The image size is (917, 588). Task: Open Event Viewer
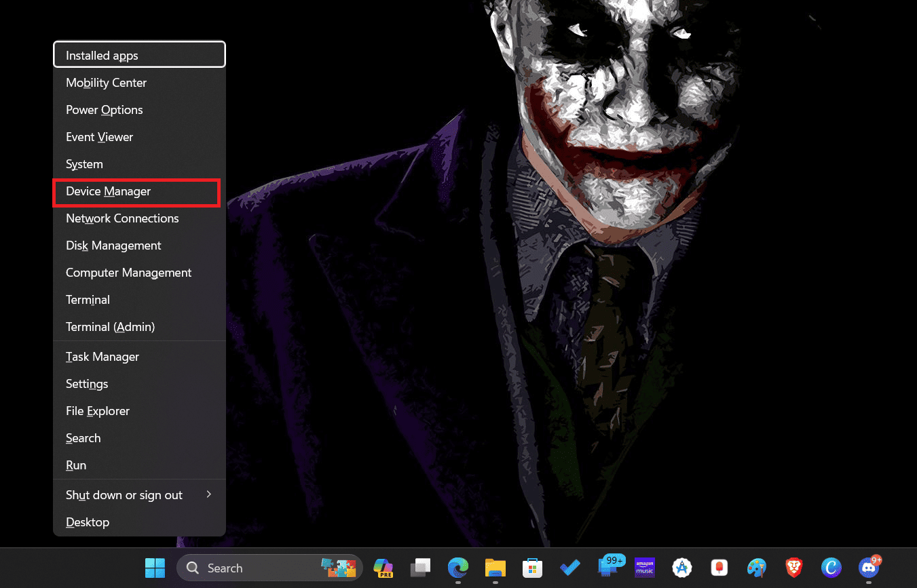click(x=99, y=137)
